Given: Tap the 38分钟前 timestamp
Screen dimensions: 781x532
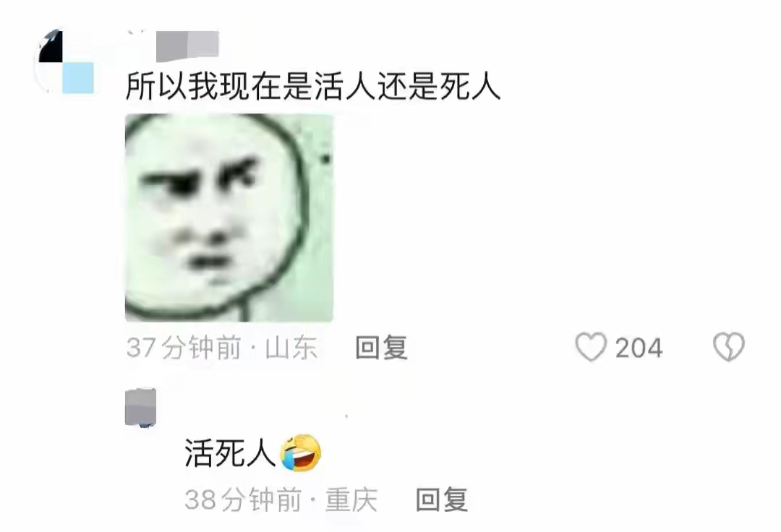Looking at the screenshot, I should 243,499.
